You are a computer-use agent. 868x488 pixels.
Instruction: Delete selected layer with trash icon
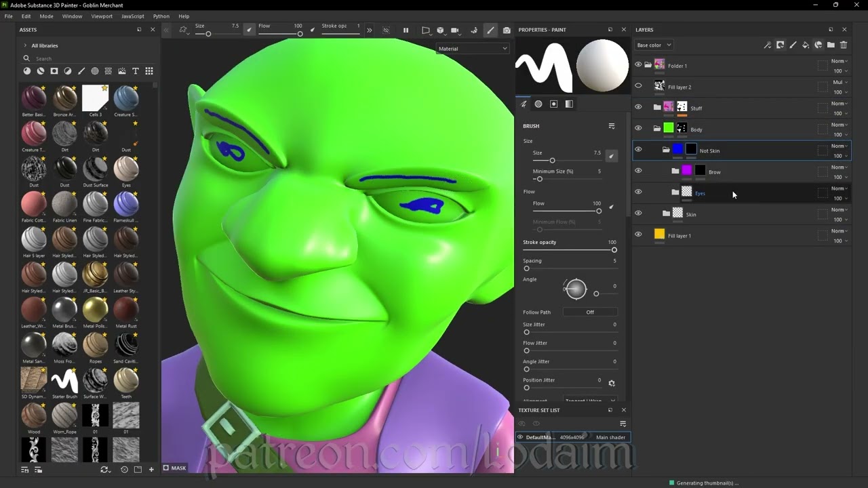click(x=844, y=45)
